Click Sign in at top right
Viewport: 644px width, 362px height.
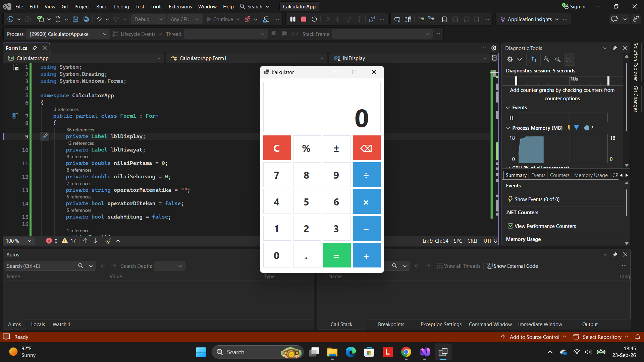574,7
